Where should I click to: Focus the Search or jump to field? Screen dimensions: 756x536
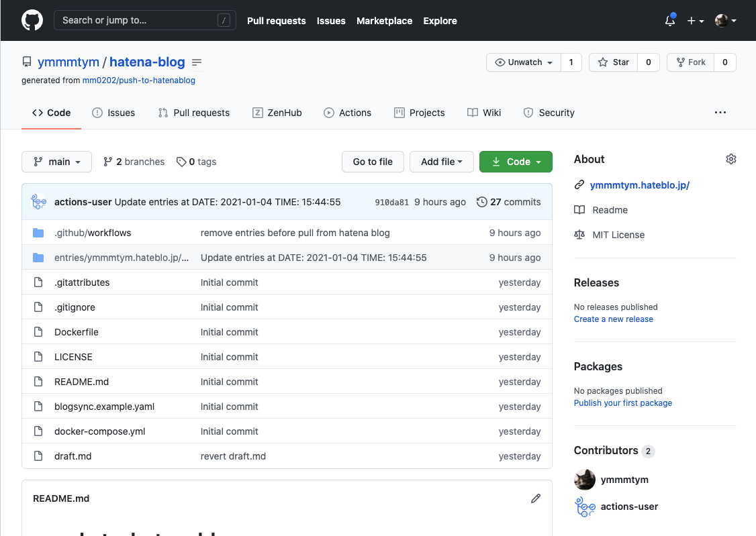[144, 20]
